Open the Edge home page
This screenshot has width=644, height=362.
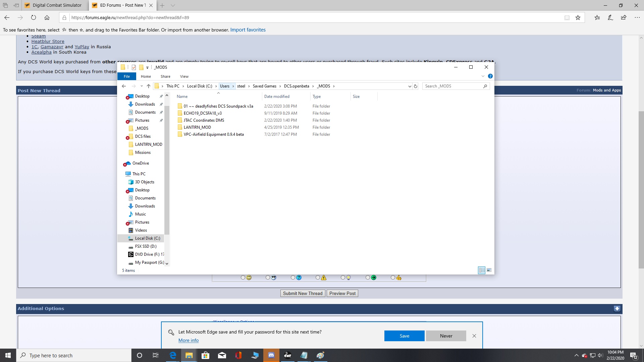coord(47,17)
